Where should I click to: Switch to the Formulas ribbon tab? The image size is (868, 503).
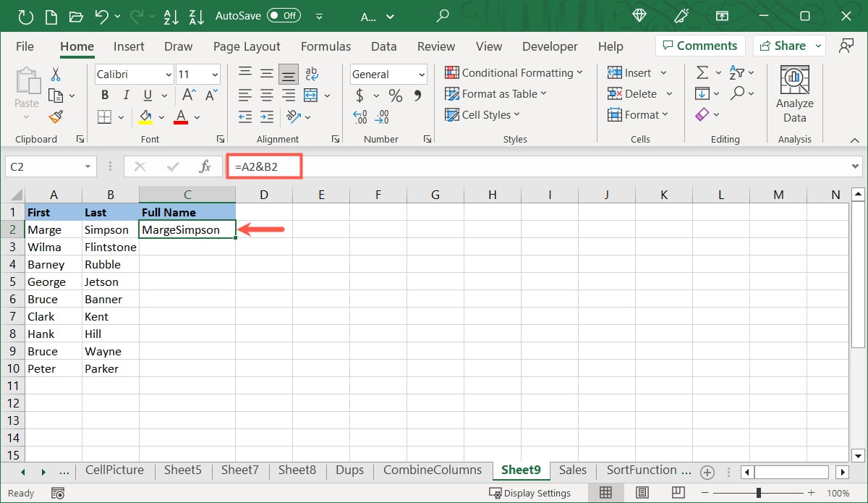point(325,46)
